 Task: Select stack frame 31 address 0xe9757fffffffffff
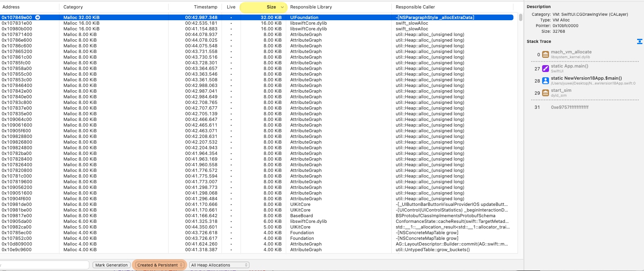[569, 107]
